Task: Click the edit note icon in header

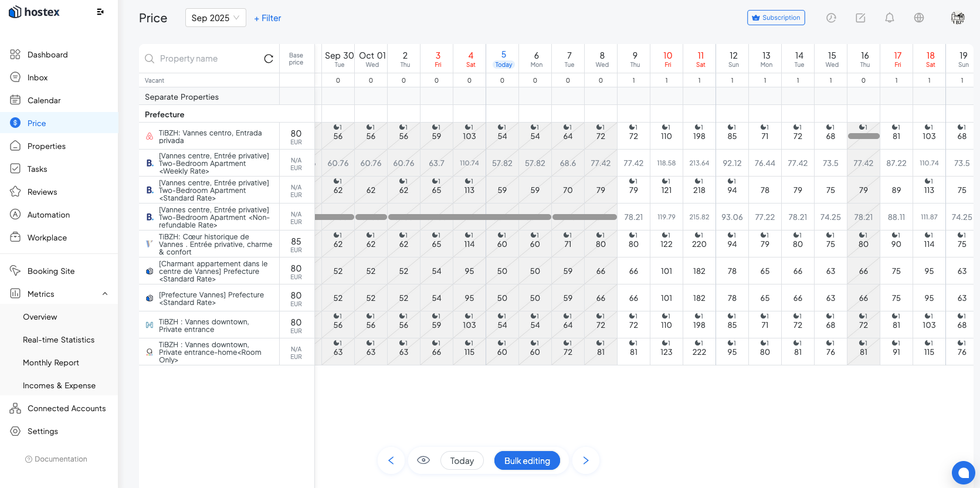Action: (x=860, y=18)
